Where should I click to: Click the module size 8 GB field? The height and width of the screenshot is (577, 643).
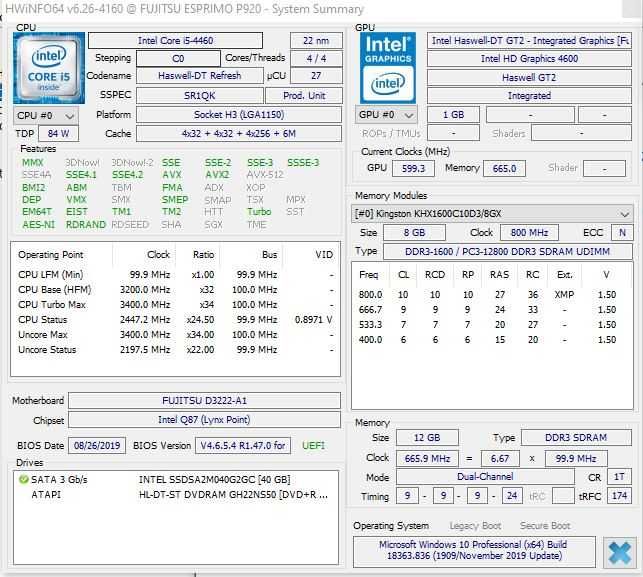click(x=414, y=233)
